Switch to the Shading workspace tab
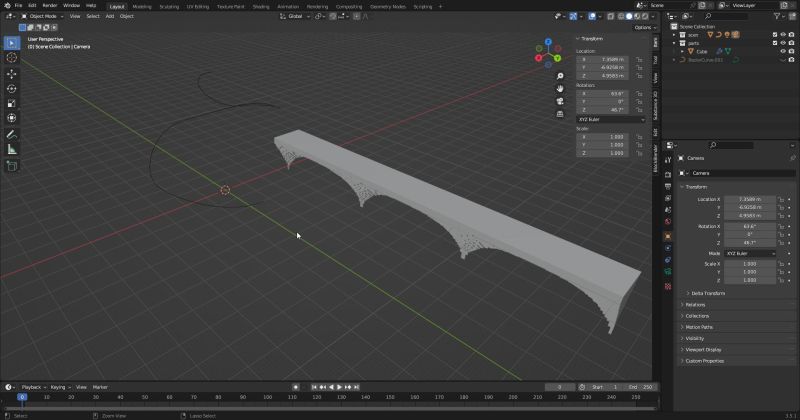Screen dimensions: 800x420 click(x=261, y=7)
